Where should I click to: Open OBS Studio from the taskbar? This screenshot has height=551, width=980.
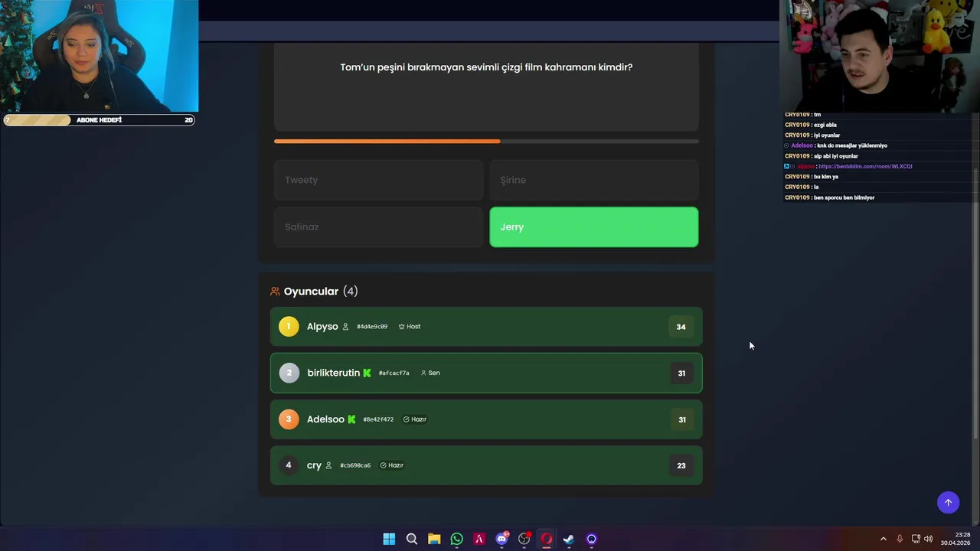[524, 539]
